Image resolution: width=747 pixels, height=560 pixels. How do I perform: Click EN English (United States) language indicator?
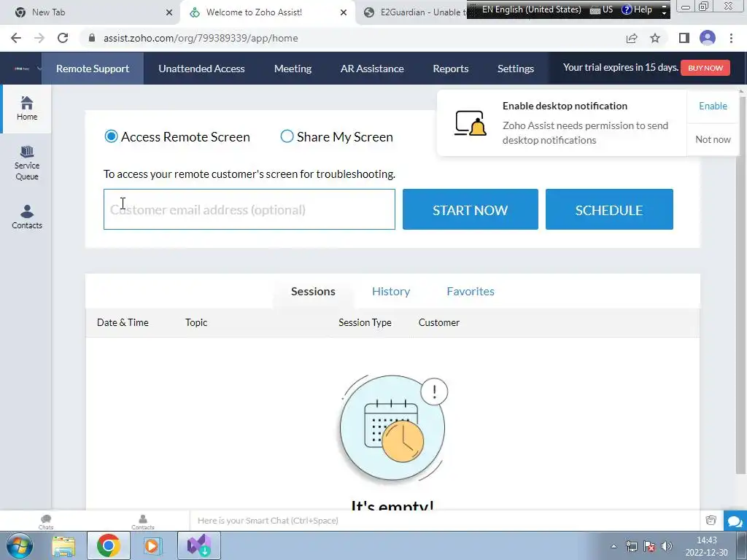click(x=531, y=9)
